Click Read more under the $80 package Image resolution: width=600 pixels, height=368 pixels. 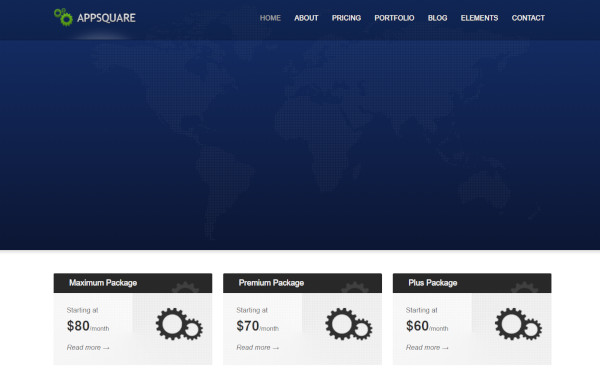88,347
